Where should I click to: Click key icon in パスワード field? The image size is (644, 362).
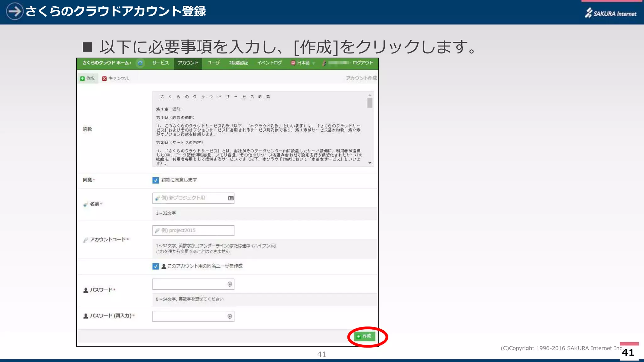coord(230,284)
